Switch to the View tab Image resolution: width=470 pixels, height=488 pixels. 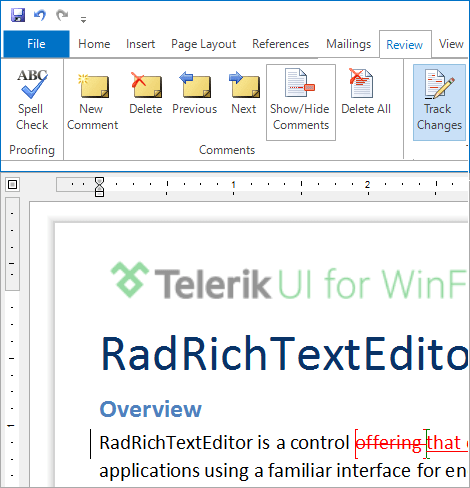click(x=451, y=44)
